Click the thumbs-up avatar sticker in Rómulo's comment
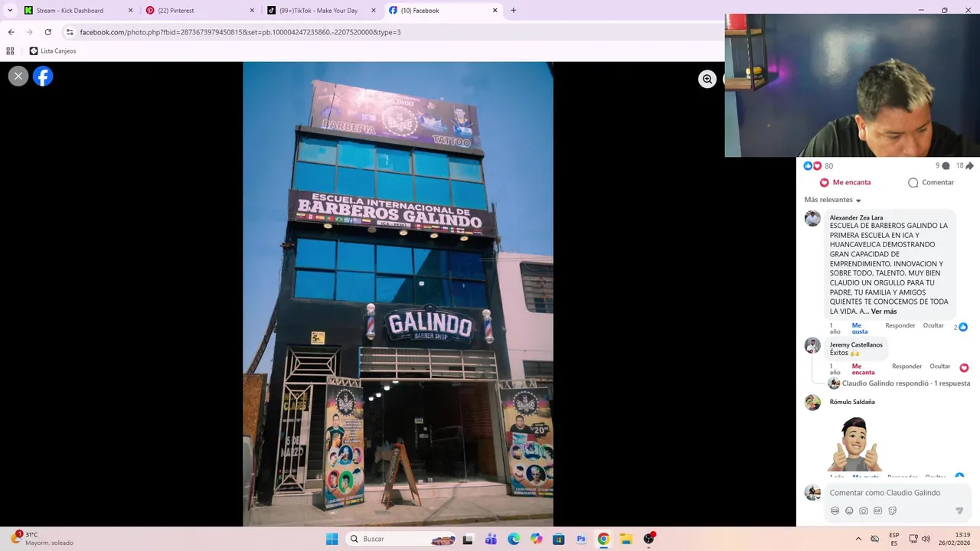Screen dimensions: 980x551 (855, 445)
